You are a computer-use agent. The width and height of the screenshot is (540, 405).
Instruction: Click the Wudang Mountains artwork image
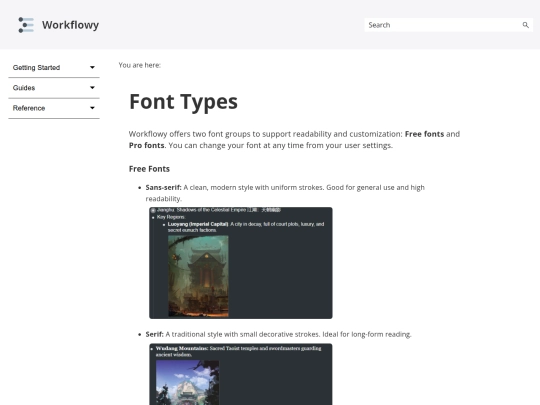[187, 383]
